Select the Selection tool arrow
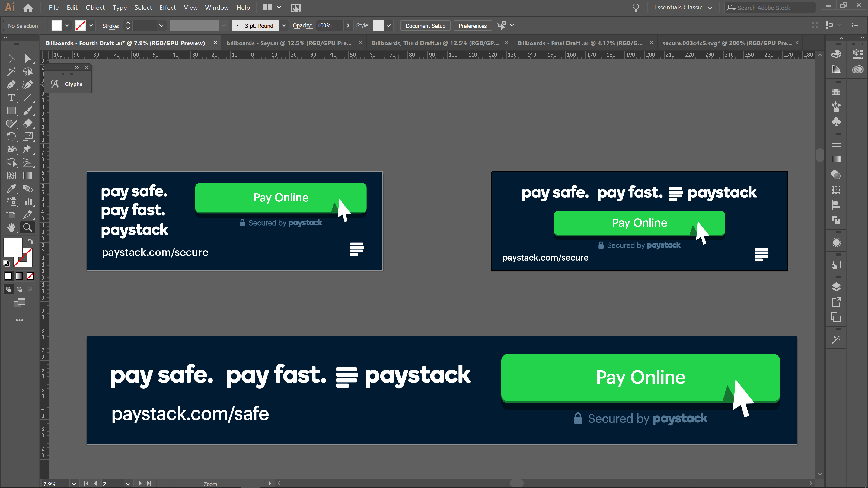This screenshot has height=488, width=868. [x=11, y=59]
